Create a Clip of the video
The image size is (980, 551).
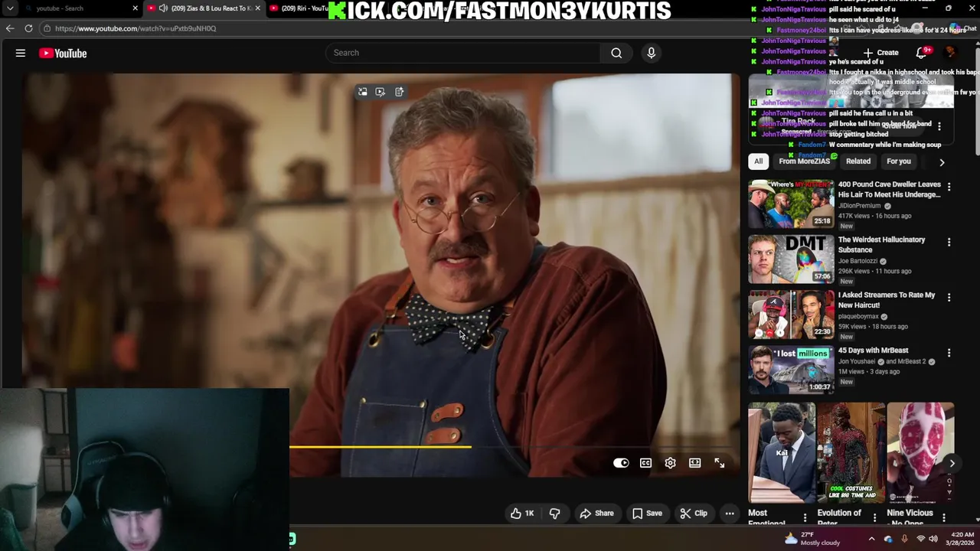point(694,514)
